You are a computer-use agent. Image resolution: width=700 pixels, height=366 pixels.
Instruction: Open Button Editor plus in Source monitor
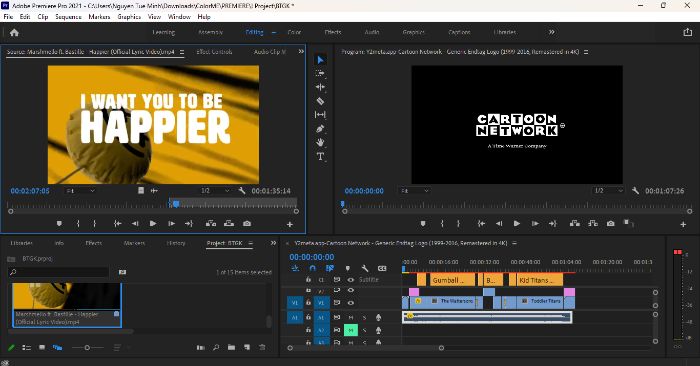click(290, 225)
